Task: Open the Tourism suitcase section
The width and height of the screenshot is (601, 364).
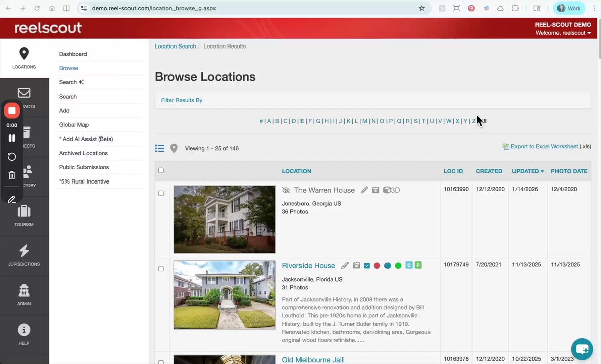Action: click(x=24, y=216)
